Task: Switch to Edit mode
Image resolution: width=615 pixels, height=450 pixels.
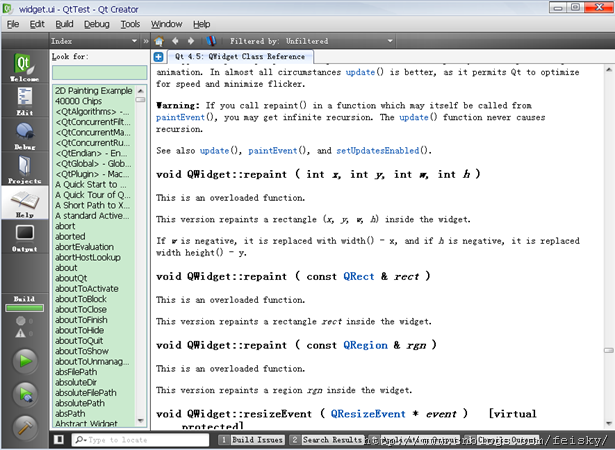Action: [x=24, y=101]
